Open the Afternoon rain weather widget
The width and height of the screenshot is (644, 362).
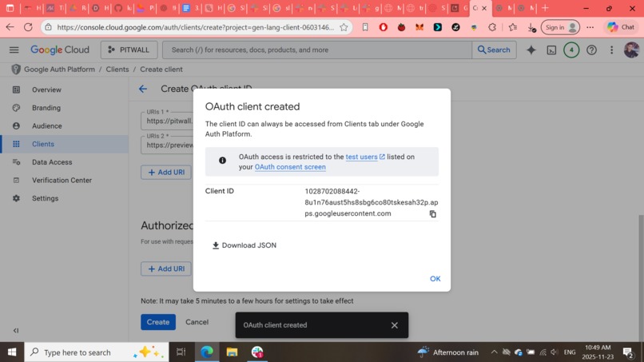tap(447, 352)
